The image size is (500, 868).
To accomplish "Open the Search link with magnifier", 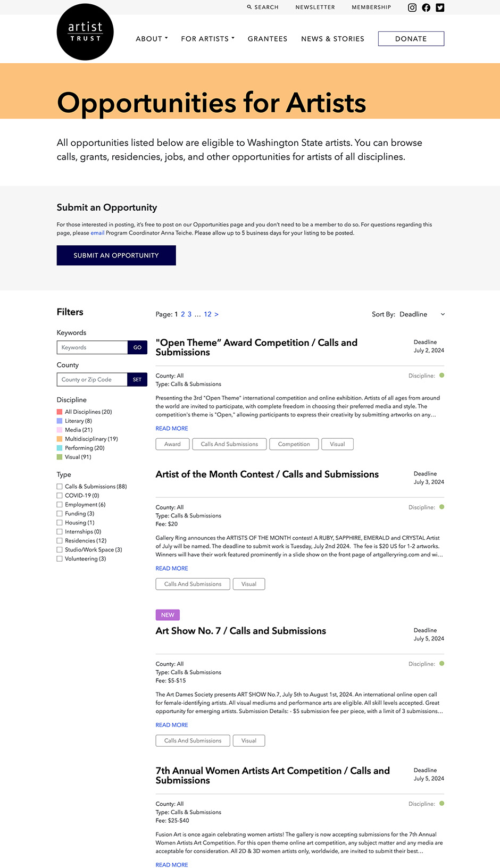I will 263,7.
